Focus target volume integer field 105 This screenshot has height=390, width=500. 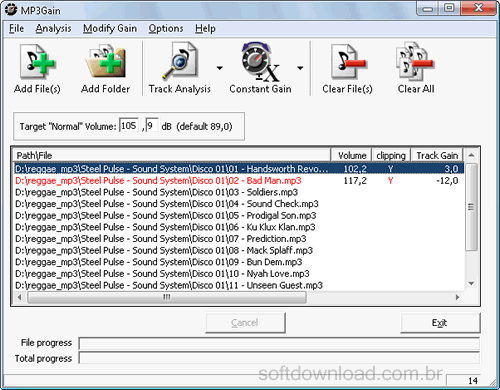tap(129, 126)
